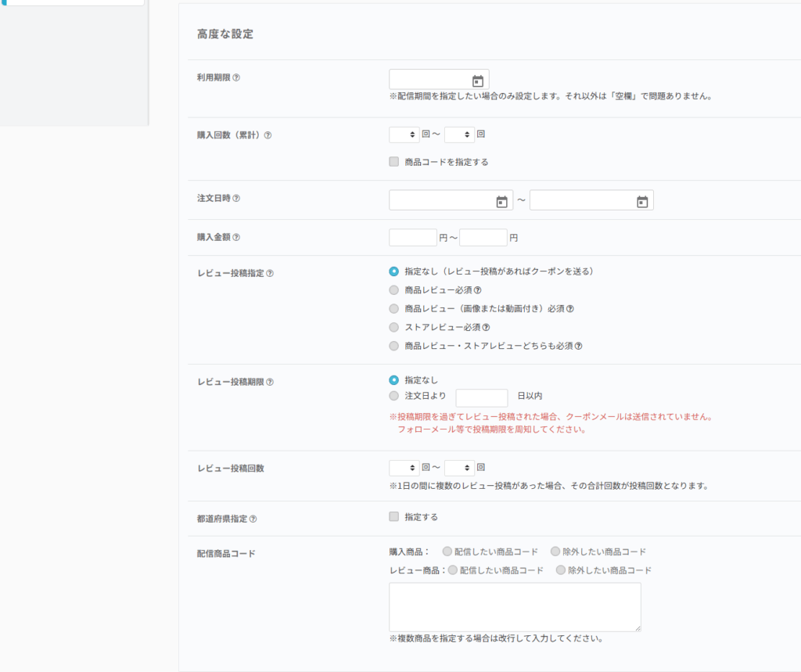The height and width of the screenshot is (672, 801).
Task: Click the 日以内 days input field
Action: coord(481,397)
